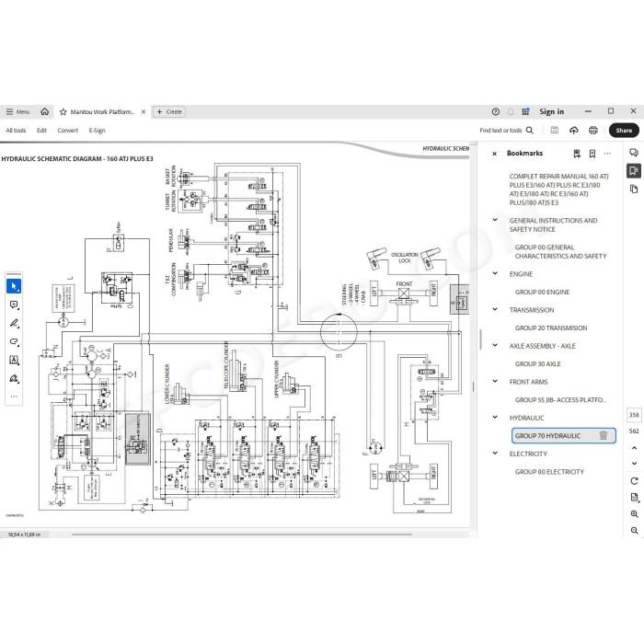The image size is (644, 644).
Task: Click the Share button
Action: [x=624, y=131]
